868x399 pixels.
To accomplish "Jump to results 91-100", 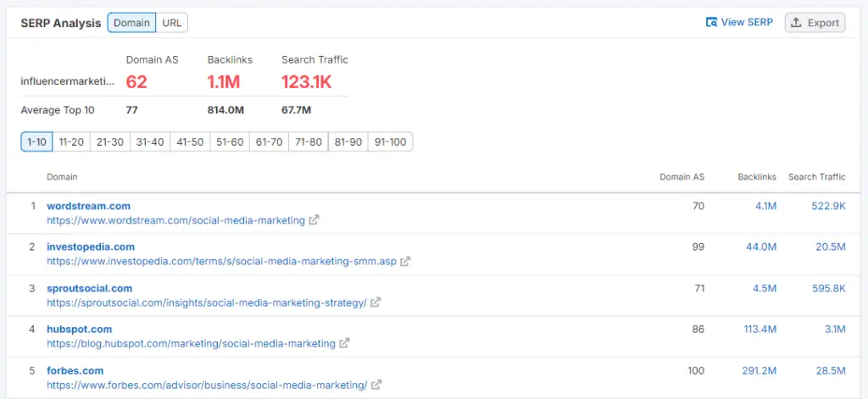I will pos(390,142).
